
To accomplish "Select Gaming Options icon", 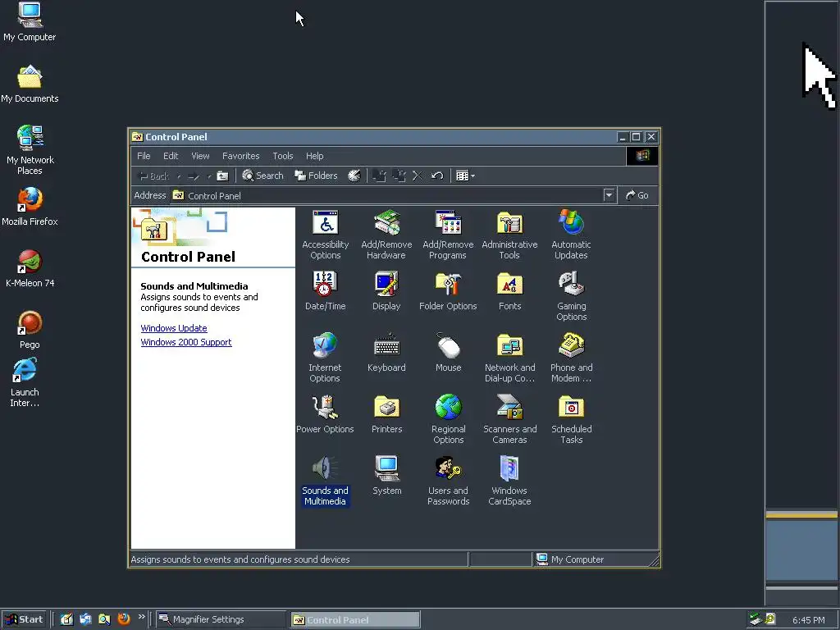I will coord(571,295).
